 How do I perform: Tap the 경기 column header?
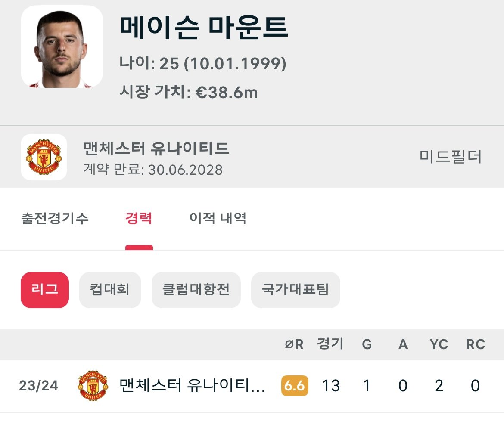point(330,344)
